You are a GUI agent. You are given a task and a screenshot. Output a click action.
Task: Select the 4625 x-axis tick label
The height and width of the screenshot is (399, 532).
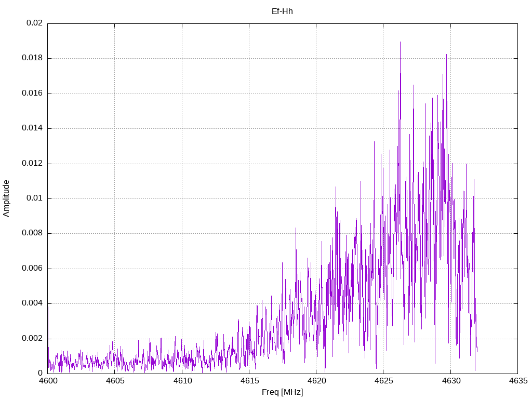(x=383, y=381)
